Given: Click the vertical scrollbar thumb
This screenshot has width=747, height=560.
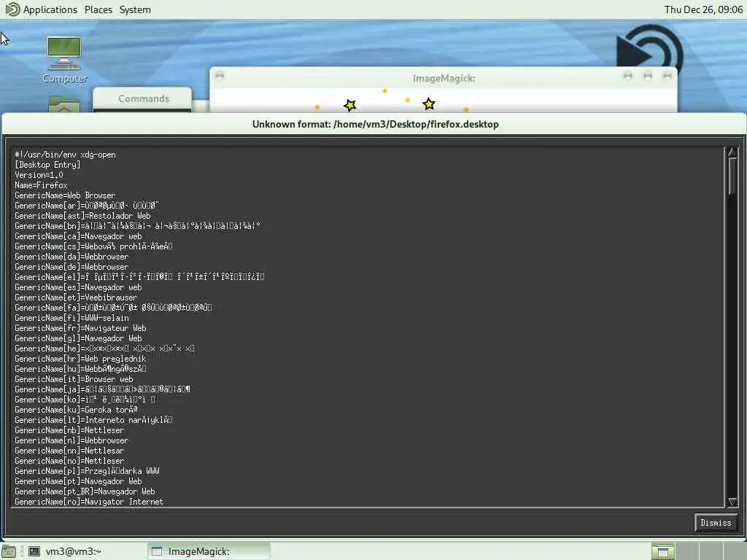Looking at the screenshot, I should tap(732, 176).
